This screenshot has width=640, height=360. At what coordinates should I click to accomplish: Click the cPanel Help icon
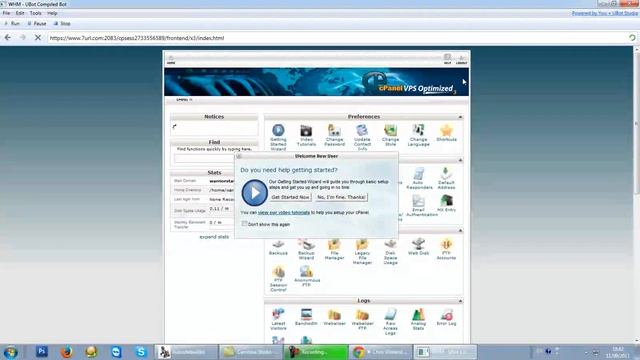click(x=447, y=59)
